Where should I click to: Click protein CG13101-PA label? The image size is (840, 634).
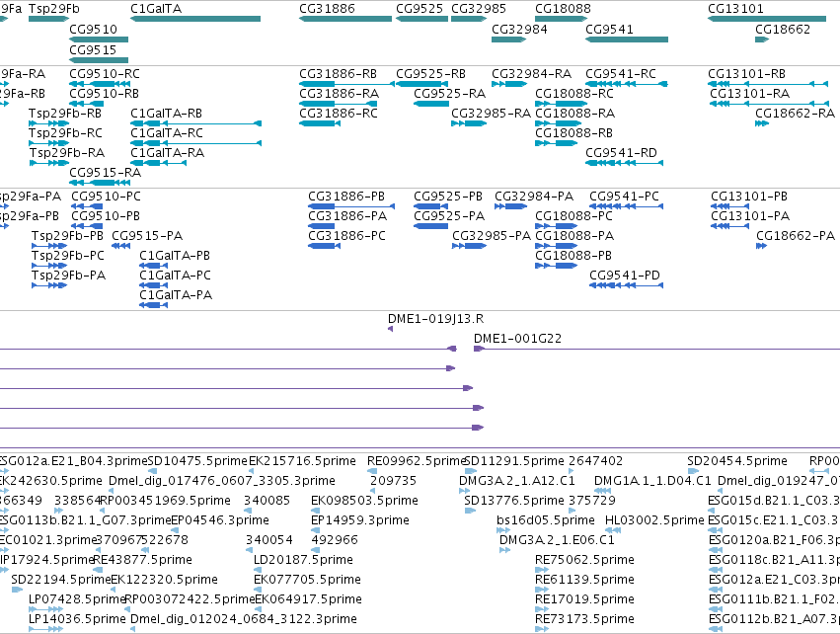click(x=750, y=216)
